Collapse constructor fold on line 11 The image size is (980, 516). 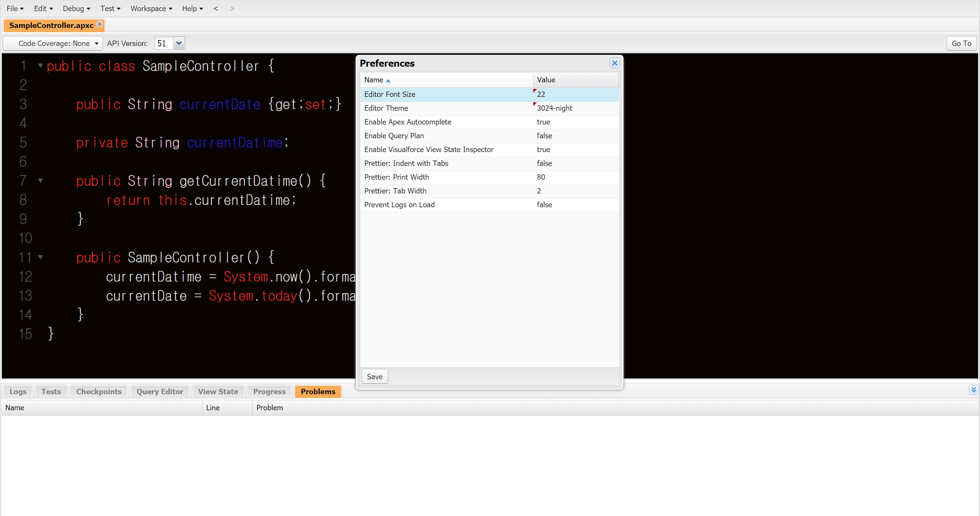click(x=40, y=257)
